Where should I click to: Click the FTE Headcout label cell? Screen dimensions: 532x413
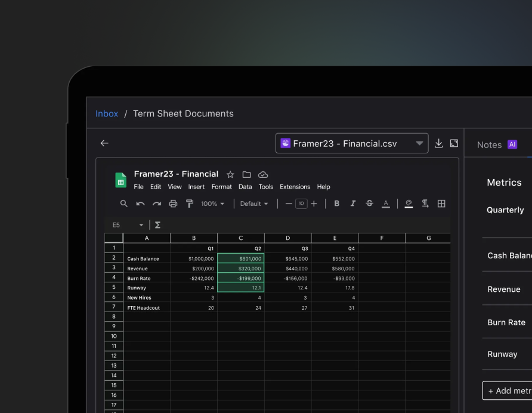147,308
